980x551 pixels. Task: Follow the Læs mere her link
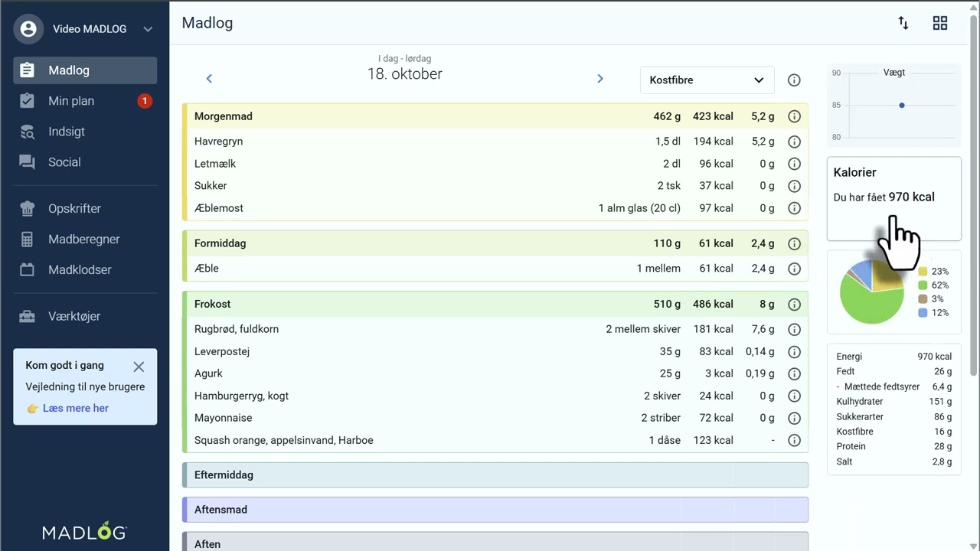click(x=75, y=408)
